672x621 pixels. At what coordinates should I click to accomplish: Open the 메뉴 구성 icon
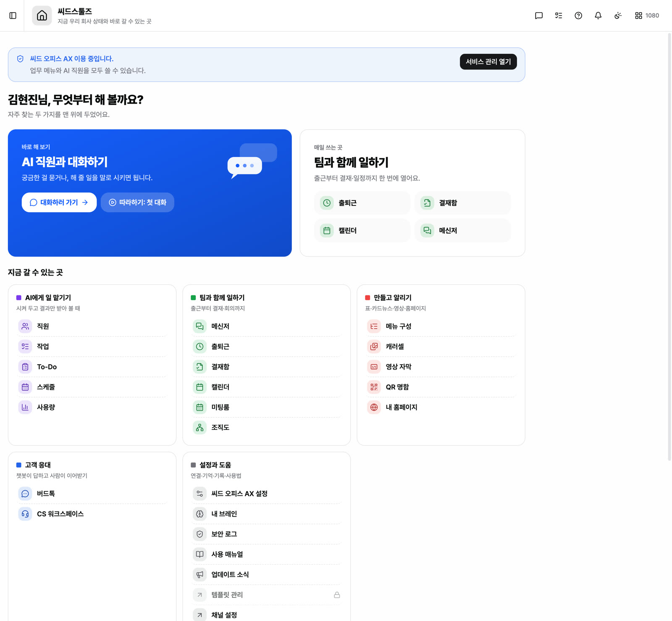(x=374, y=326)
